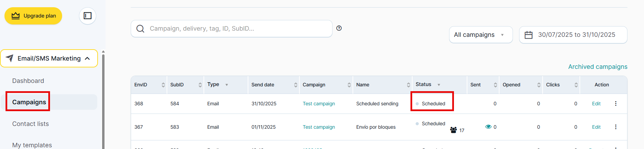Open the Type column filter dropdown
The image size is (644, 149).
[227, 85]
